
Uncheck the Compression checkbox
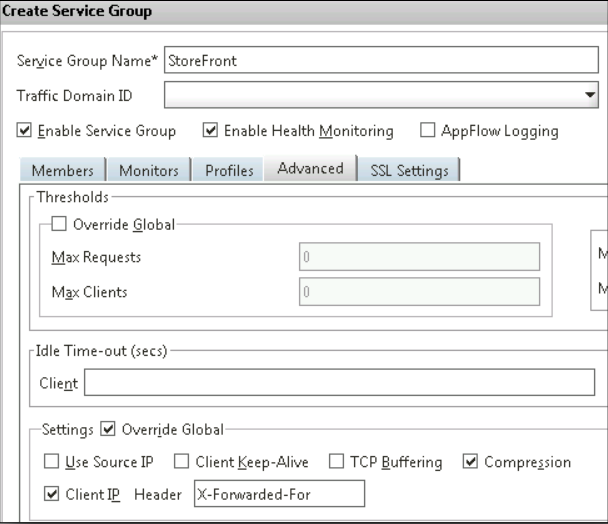coord(471,462)
